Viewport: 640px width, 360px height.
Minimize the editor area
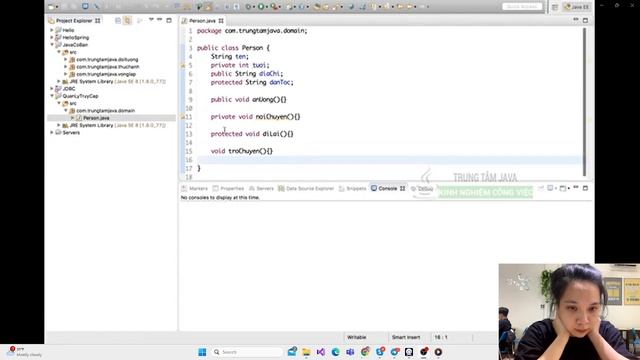click(576, 20)
